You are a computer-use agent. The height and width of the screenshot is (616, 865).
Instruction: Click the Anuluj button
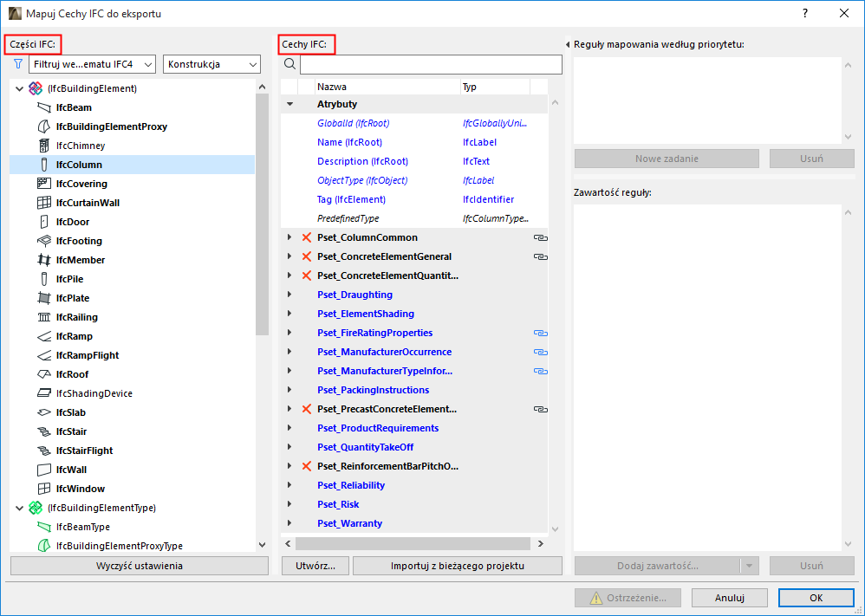[730, 598]
